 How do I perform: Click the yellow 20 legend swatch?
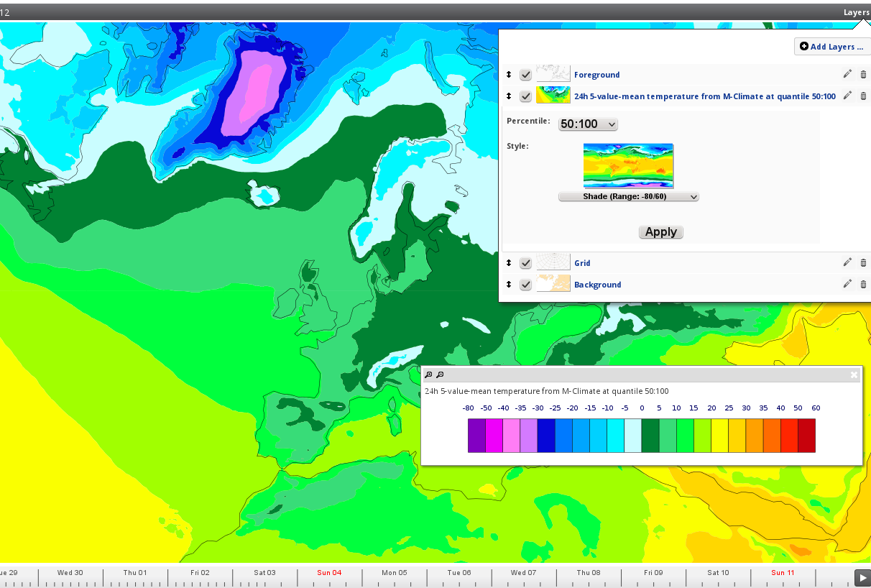click(x=720, y=436)
